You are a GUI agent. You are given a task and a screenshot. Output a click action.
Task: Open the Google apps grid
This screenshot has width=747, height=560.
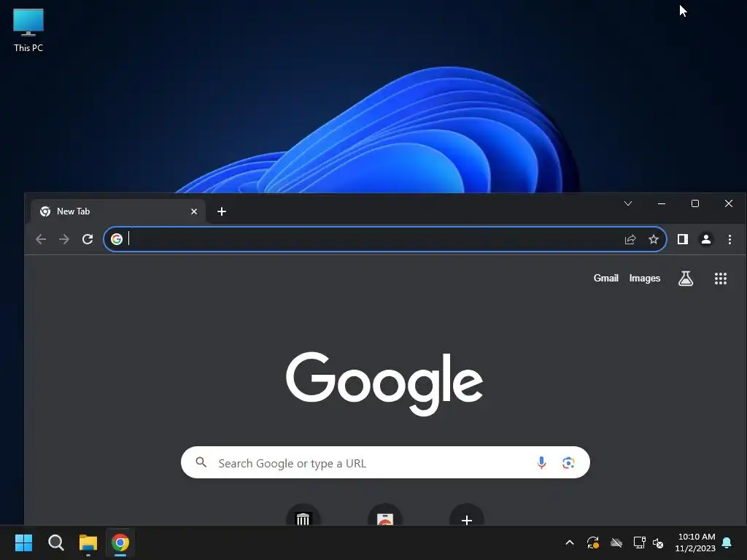coord(721,279)
